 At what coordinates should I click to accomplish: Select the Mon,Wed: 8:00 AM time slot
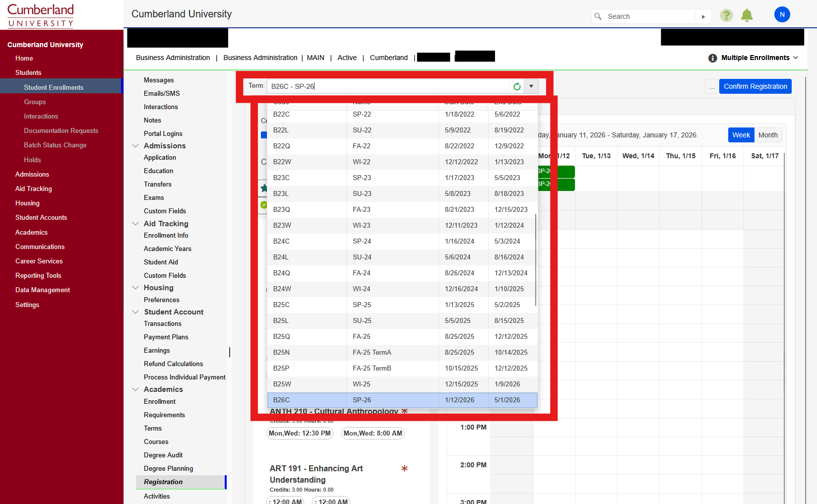(x=373, y=434)
